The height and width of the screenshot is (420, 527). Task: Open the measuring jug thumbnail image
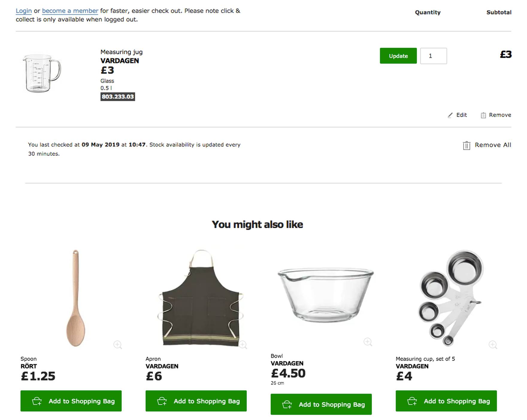pos(42,73)
